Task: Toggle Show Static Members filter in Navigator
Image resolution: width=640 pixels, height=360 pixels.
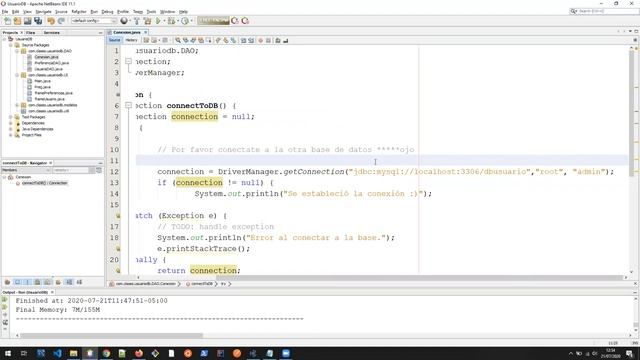Action: pos(28,282)
